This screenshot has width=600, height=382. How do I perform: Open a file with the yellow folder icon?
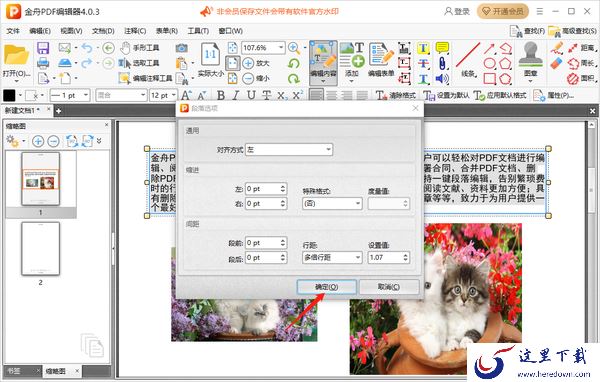click(16, 55)
